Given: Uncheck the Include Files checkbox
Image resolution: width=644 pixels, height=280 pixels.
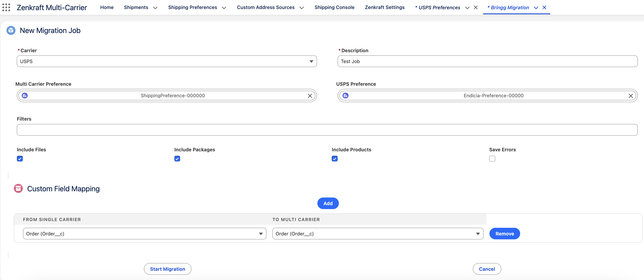Looking at the screenshot, I should tap(20, 158).
